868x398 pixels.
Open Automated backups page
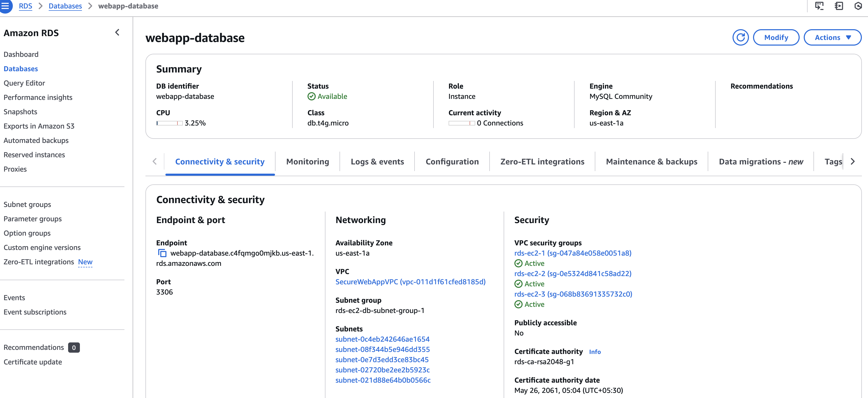tap(36, 140)
